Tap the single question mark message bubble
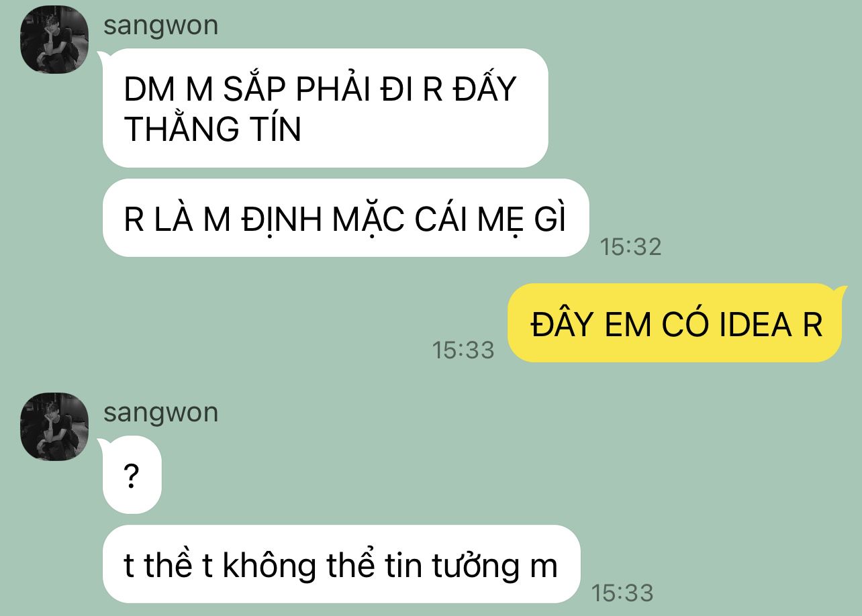The height and width of the screenshot is (616, 862). [x=132, y=475]
